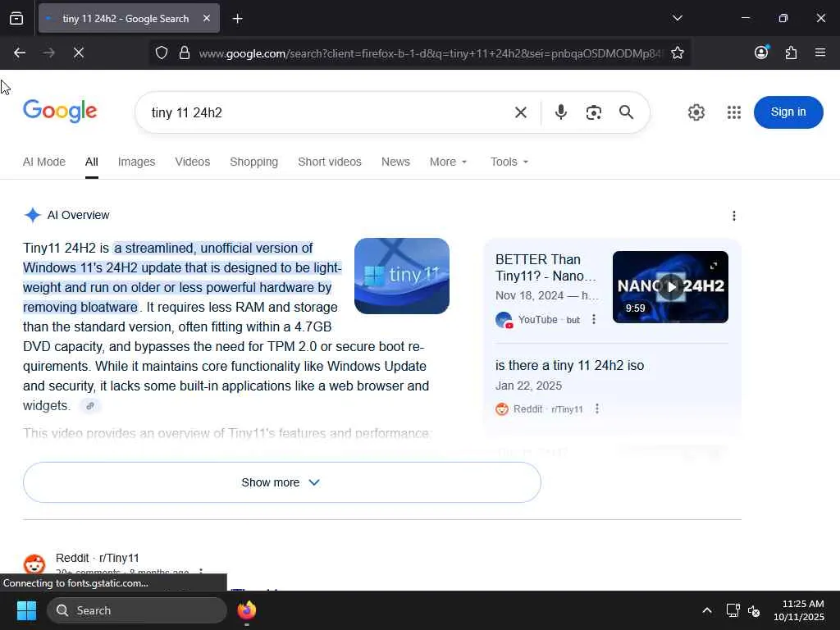Expand the Tools dropdown
This screenshot has width=840, height=630.
pos(509,162)
